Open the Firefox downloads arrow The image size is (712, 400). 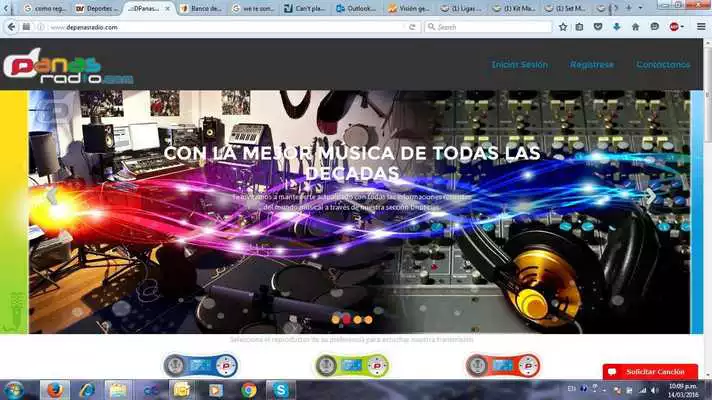point(616,27)
